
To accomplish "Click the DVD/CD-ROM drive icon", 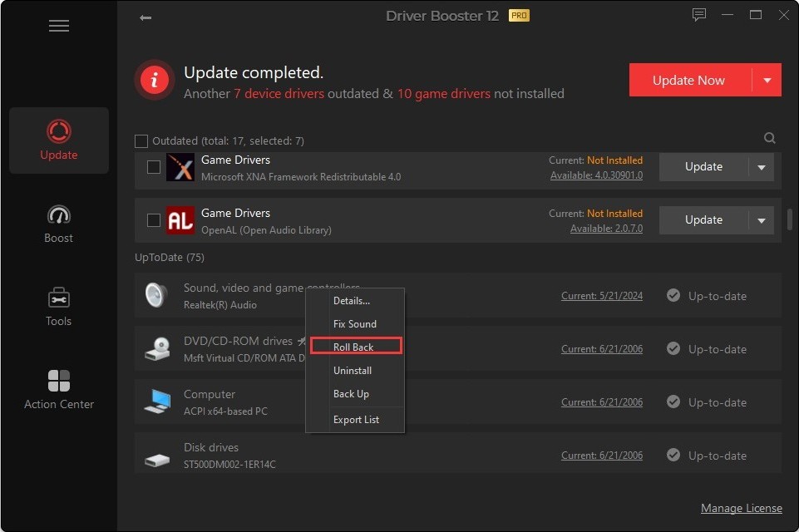I will [x=157, y=348].
